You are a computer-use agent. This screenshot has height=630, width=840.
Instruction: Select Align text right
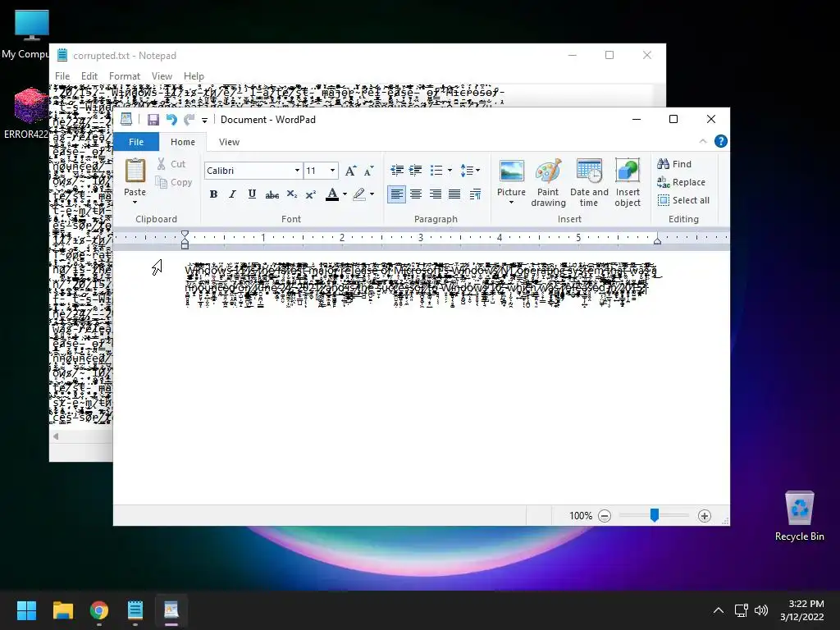coord(435,194)
